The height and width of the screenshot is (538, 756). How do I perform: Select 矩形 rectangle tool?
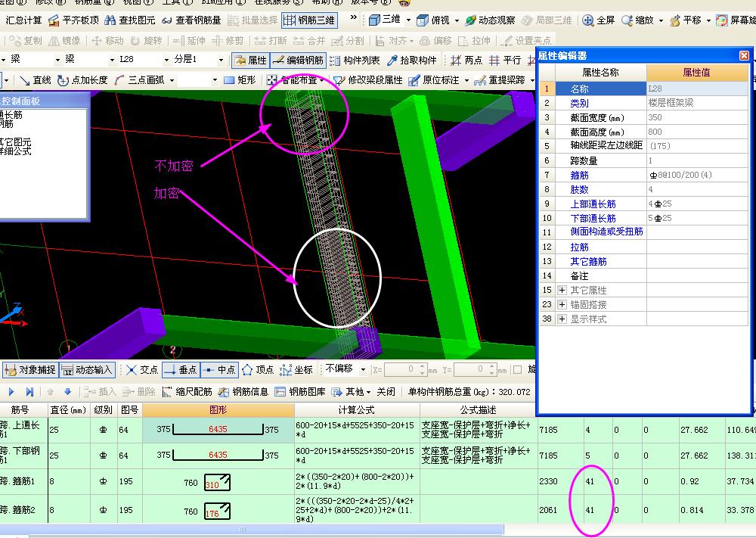pos(240,80)
